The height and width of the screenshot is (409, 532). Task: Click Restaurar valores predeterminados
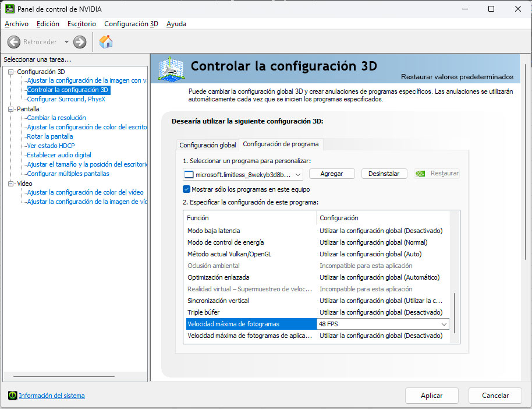click(457, 77)
